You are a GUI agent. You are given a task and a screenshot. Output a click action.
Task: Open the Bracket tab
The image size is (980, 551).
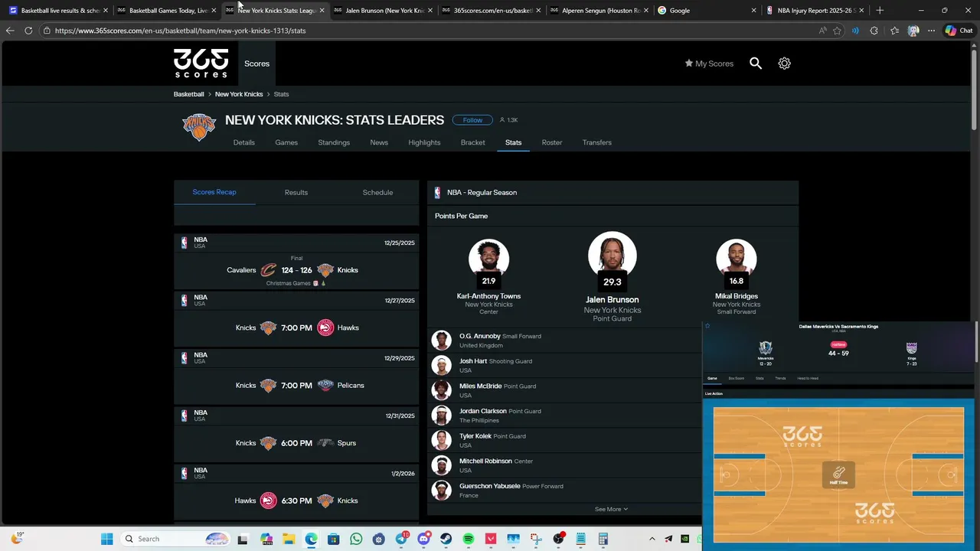pos(472,142)
